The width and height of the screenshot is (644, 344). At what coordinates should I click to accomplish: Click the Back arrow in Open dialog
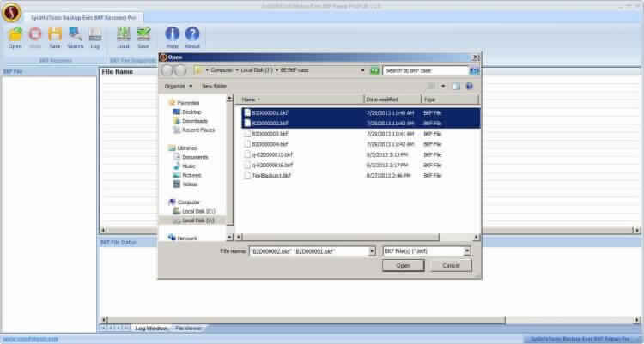[167, 70]
